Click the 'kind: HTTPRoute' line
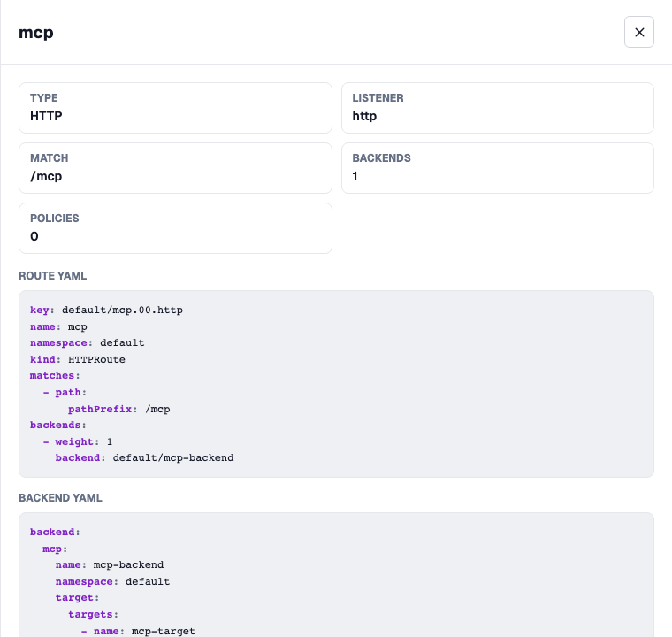 78,359
